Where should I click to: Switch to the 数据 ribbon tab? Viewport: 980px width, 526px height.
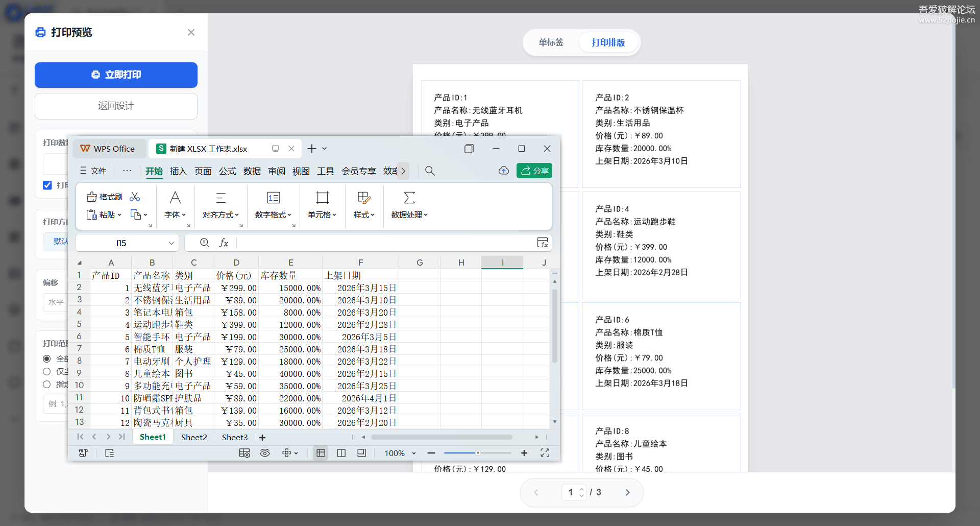[x=252, y=172]
